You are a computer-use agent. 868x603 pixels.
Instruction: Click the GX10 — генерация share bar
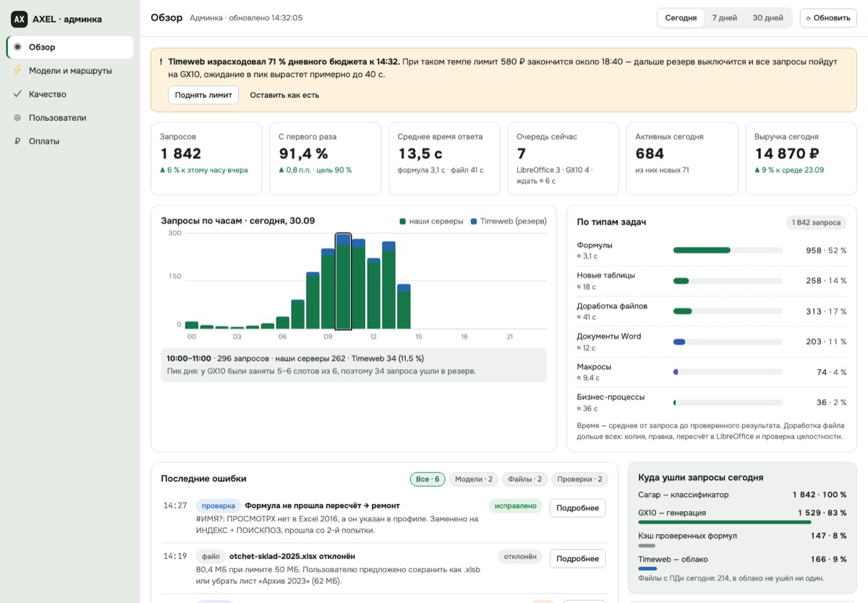[742, 522]
